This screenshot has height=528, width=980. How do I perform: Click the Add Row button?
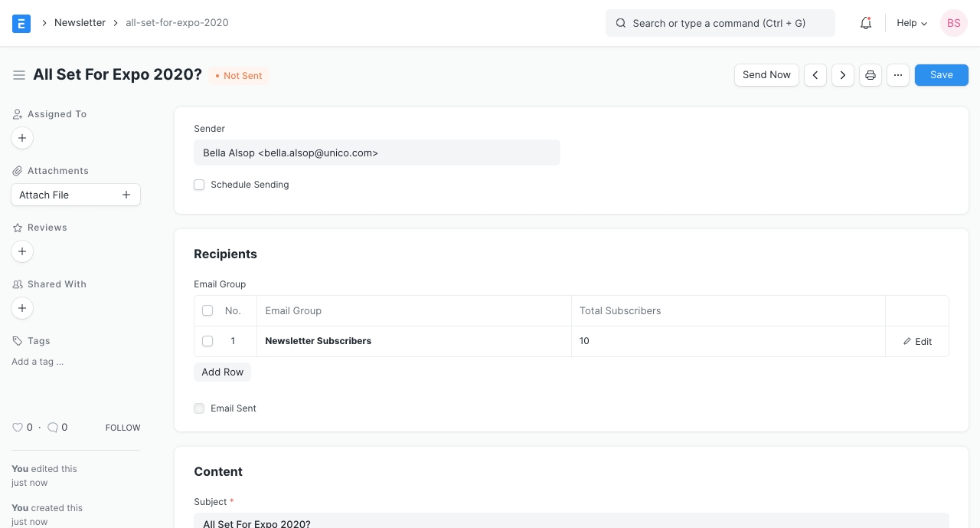pos(222,372)
